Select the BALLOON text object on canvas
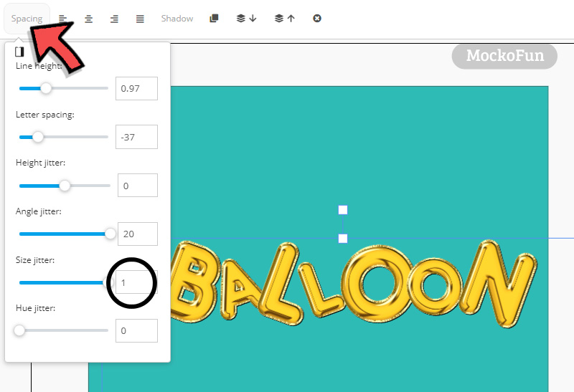 click(353, 284)
